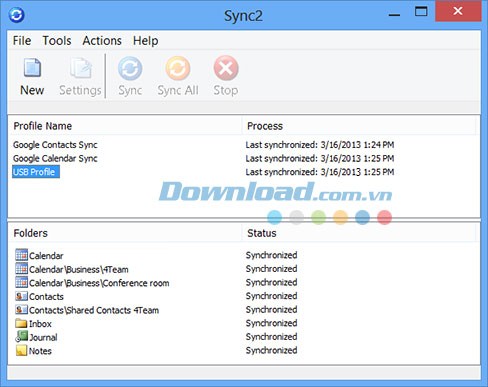Click the Inbox folder icon
Viewport: 488px width, 387px height.
21,323
